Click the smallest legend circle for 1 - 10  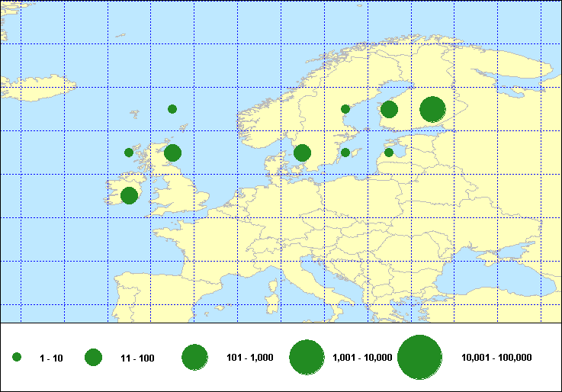(x=17, y=358)
